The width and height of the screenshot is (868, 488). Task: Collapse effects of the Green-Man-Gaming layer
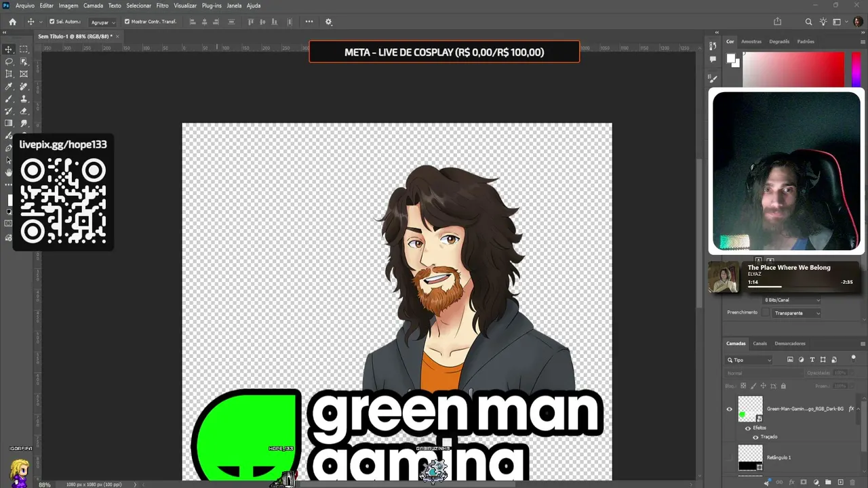pyautogui.click(x=860, y=409)
